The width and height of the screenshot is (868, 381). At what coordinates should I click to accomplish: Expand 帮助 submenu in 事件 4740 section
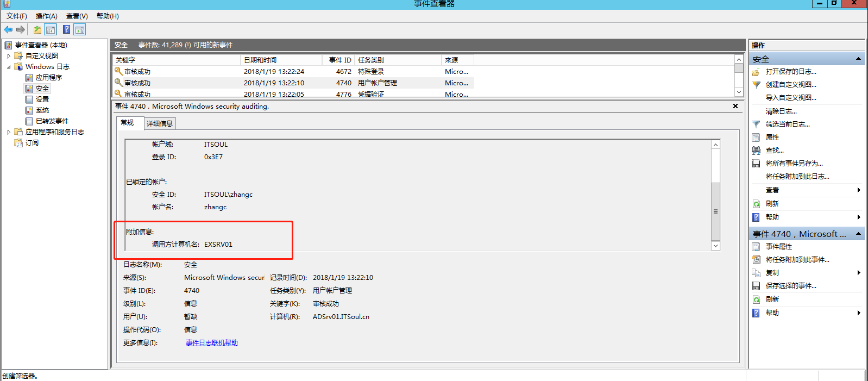pos(858,313)
